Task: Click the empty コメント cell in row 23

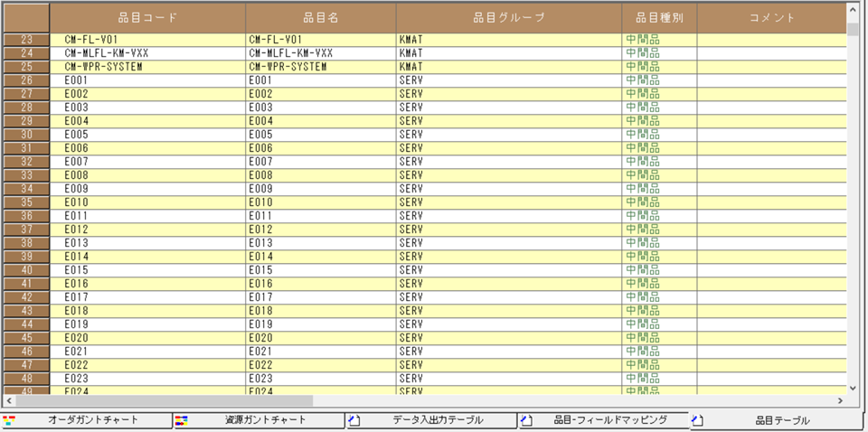Action: pos(771,40)
